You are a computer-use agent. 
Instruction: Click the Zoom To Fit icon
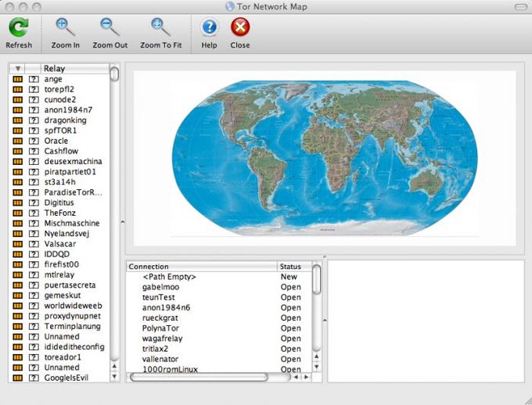pyautogui.click(x=160, y=27)
